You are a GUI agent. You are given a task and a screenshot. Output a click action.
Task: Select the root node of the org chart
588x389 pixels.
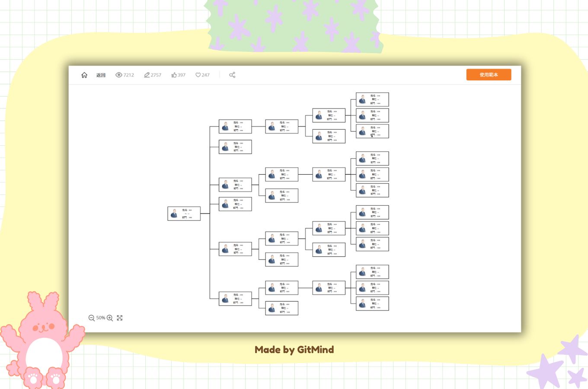click(x=184, y=214)
